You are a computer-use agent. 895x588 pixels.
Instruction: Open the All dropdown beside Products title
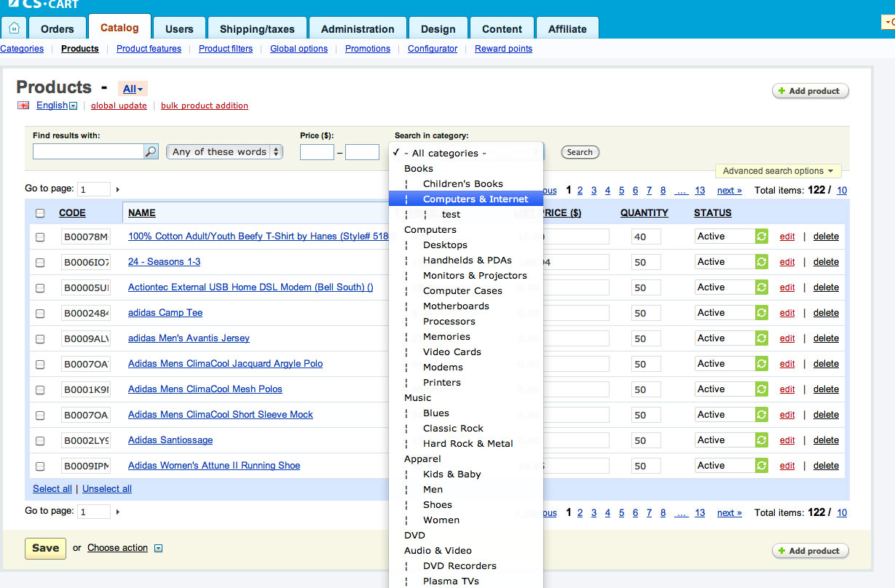click(133, 89)
